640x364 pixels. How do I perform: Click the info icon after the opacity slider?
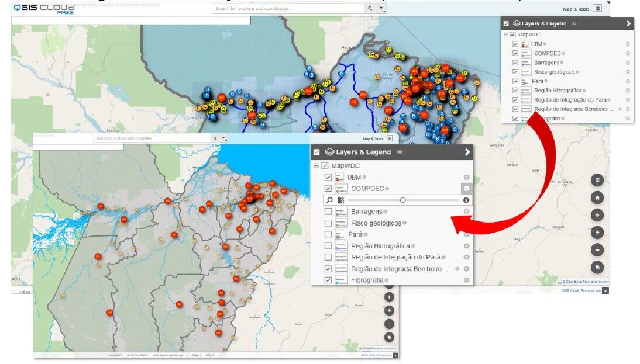click(466, 200)
